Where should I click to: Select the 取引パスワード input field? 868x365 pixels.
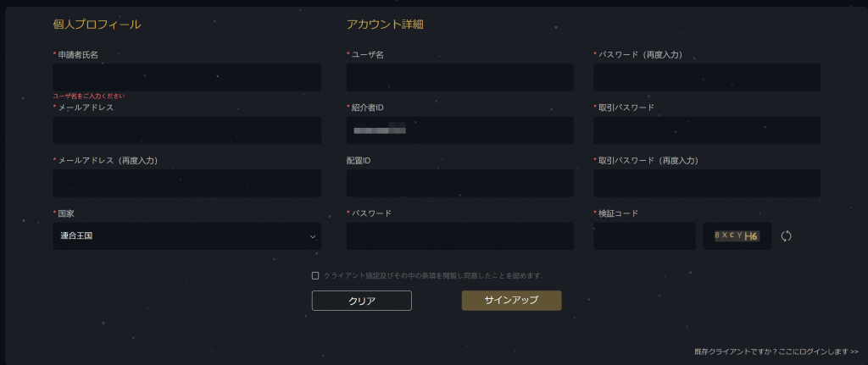tap(707, 130)
